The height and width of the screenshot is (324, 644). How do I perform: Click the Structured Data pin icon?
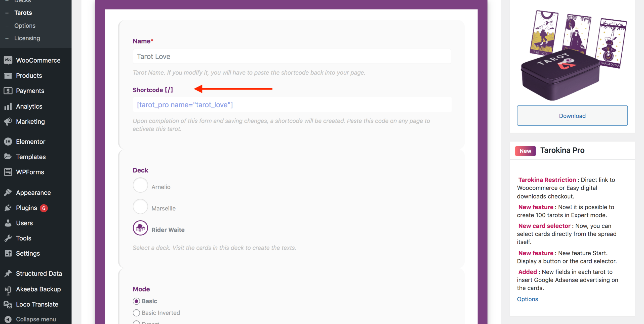click(8, 273)
